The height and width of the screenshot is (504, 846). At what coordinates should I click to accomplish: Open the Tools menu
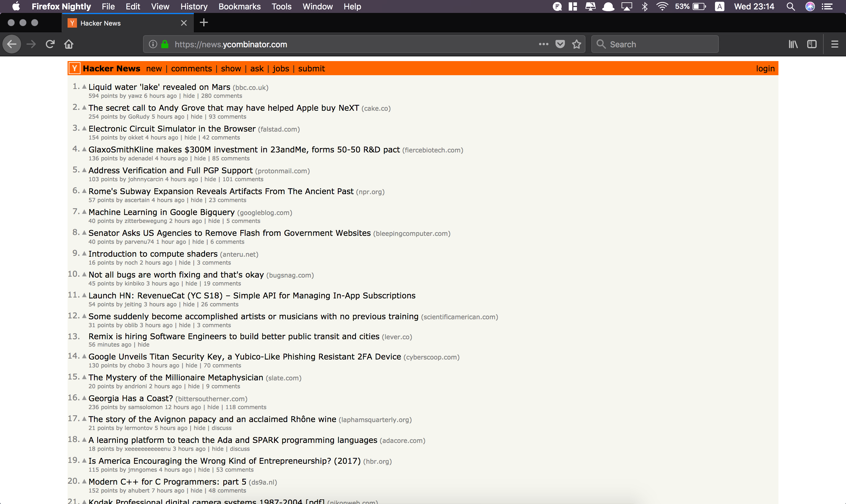coord(281,6)
